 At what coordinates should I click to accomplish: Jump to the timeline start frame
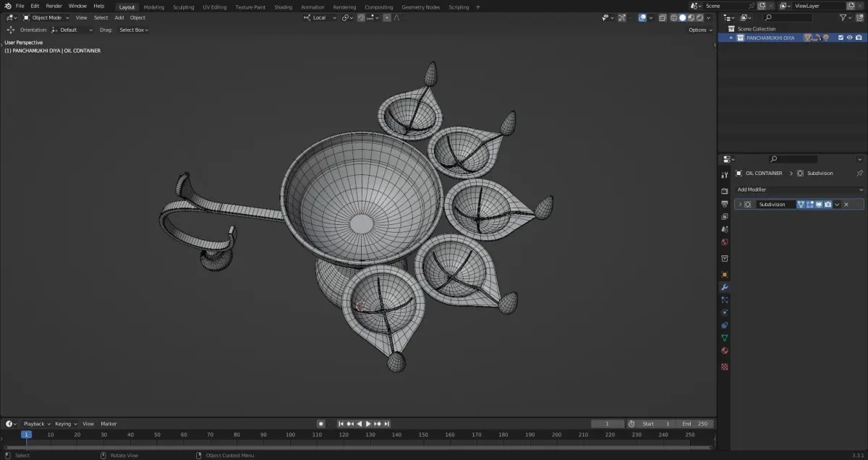(x=341, y=423)
